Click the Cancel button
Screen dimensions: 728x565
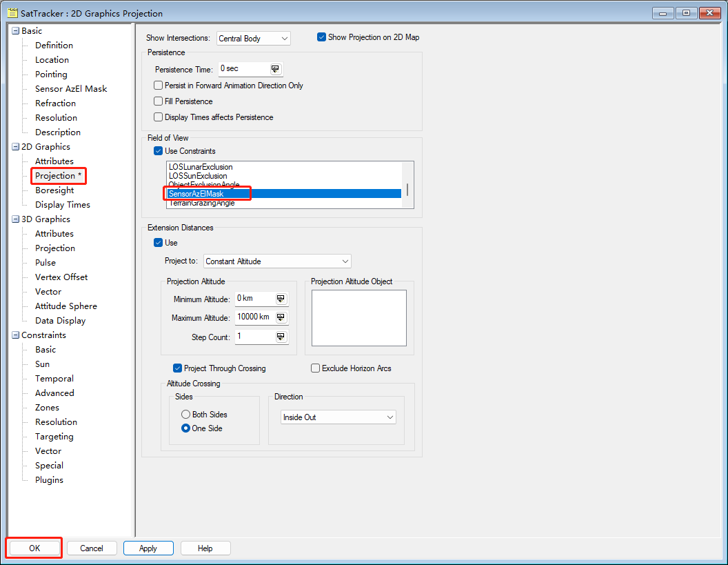pos(92,548)
